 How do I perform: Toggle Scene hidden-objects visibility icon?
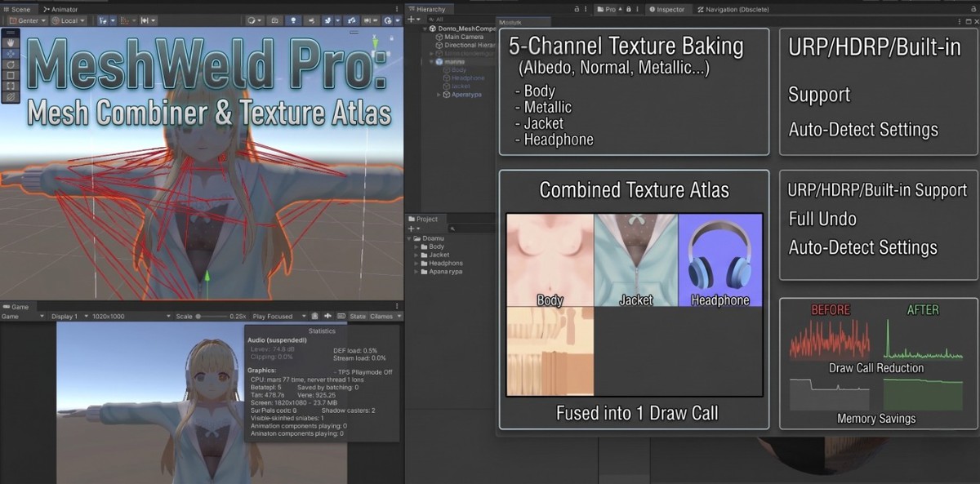[x=351, y=20]
